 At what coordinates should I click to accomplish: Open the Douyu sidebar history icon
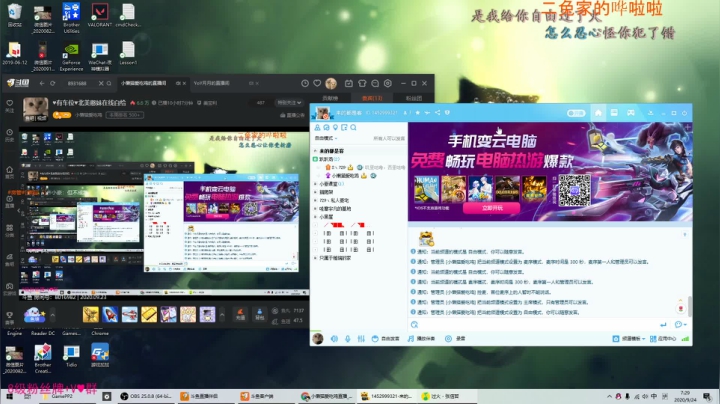click(x=9, y=135)
